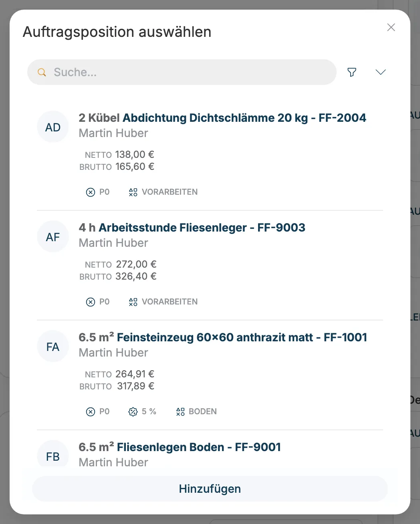Viewport: 420px width, 524px height.
Task: Click P0 tag under Feinsteinzeug item
Action: (98, 411)
